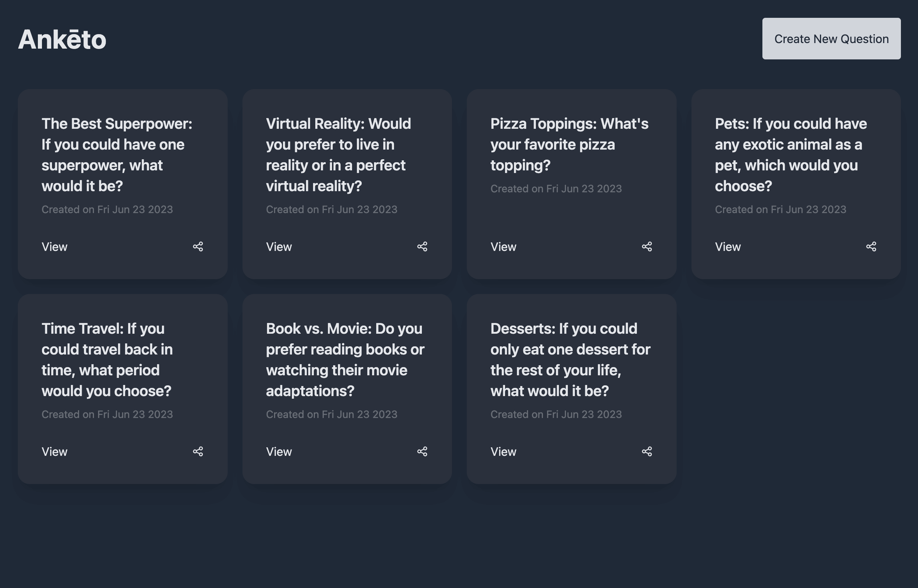
Task: Click share icon on Pizza Toppings card
Action: [x=647, y=246]
